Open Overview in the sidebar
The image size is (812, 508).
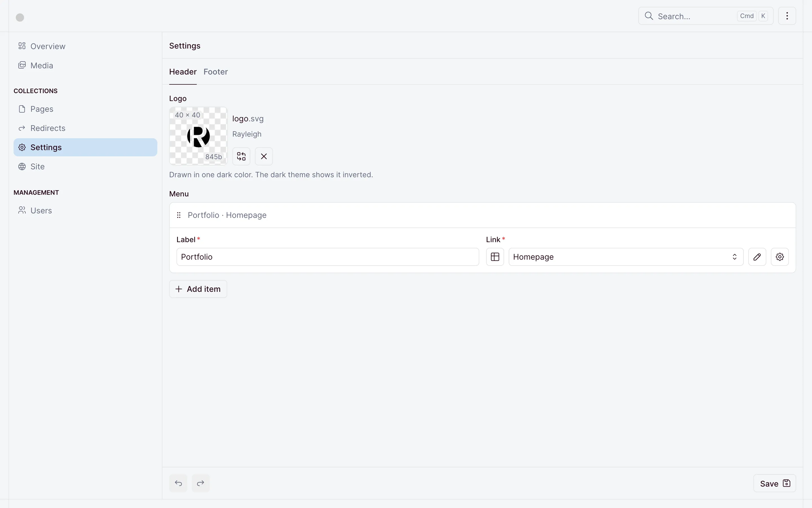pos(85,46)
